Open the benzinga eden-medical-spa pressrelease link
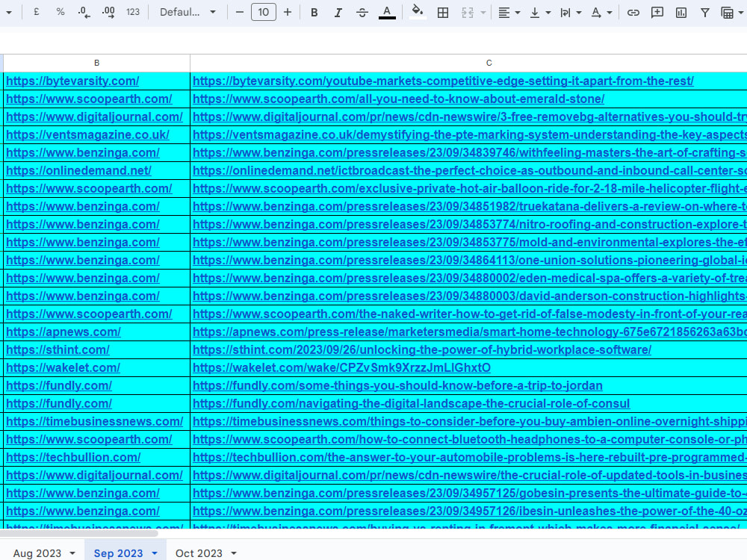 coord(470,278)
